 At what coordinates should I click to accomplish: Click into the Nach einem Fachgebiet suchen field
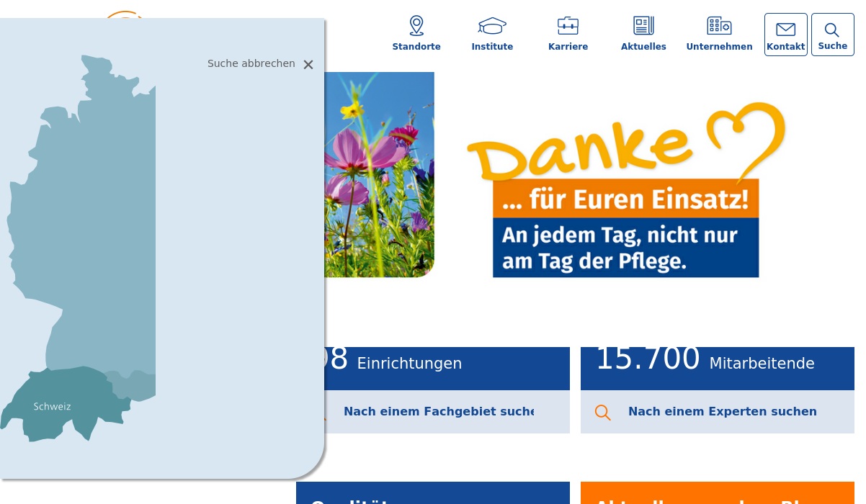(439, 411)
